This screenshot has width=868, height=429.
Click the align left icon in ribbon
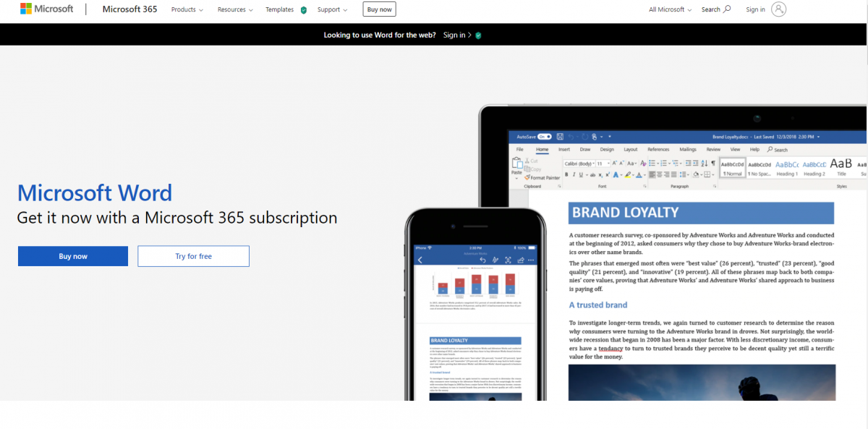click(652, 174)
